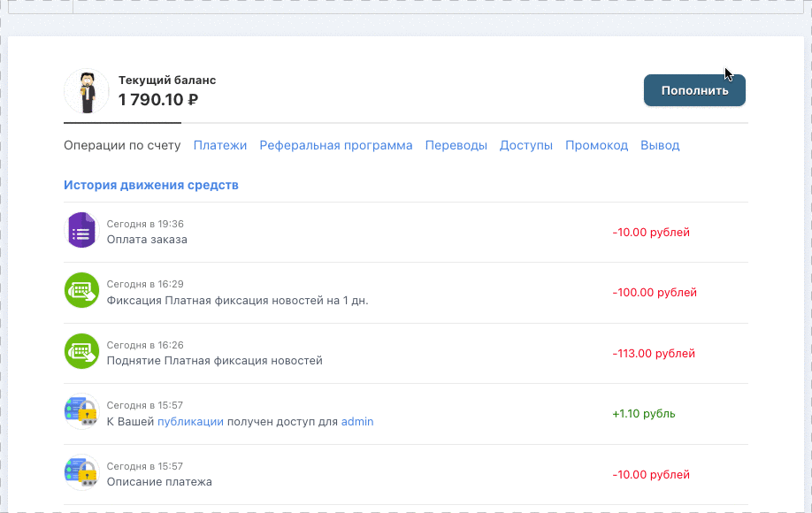Open the Доступы tab

point(526,144)
